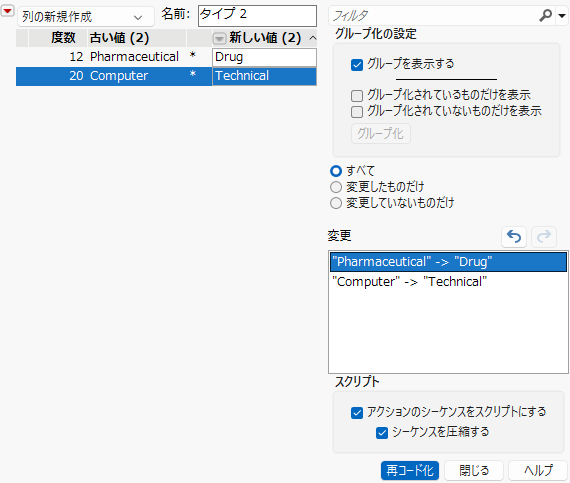Click the count value 20
The image size is (570, 483).
tap(76, 76)
